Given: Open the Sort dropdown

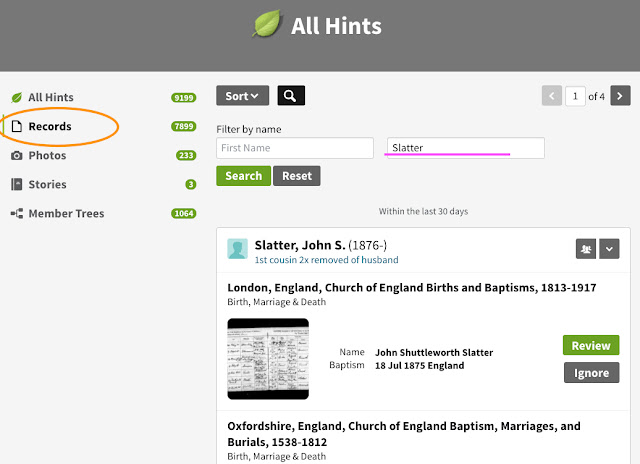Looking at the screenshot, I should tap(242, 96).
